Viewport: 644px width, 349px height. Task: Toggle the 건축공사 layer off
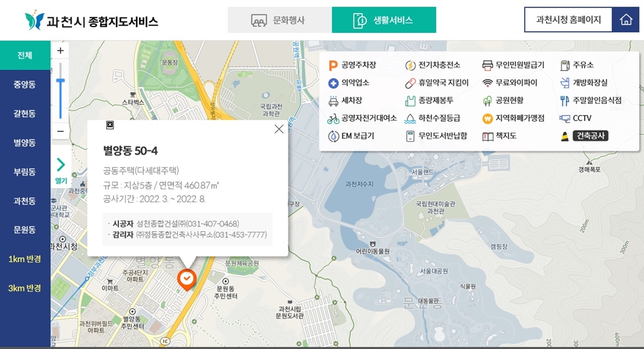pos(590,136)
